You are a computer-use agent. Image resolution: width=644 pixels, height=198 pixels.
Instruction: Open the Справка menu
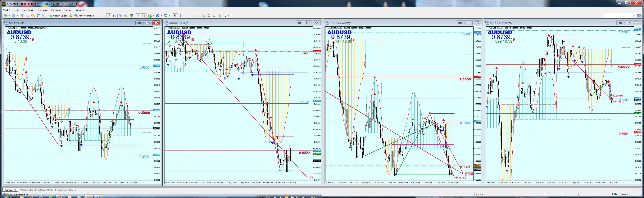pos(80,10)
